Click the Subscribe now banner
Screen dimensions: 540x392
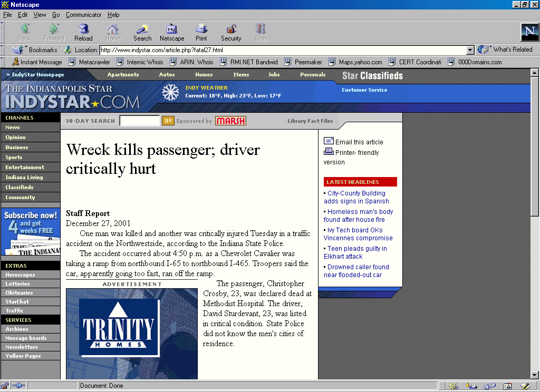tap(30, 232)
